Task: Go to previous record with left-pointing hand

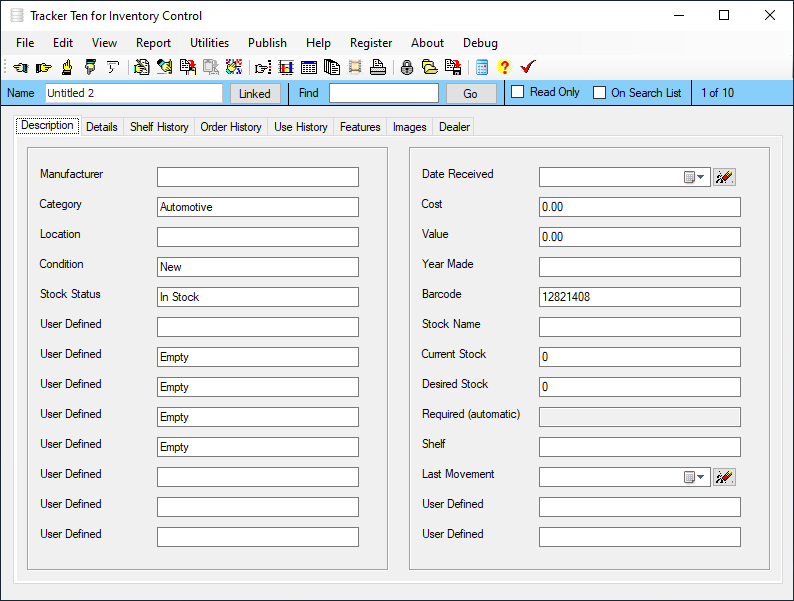Action: [x=20, y=67]
